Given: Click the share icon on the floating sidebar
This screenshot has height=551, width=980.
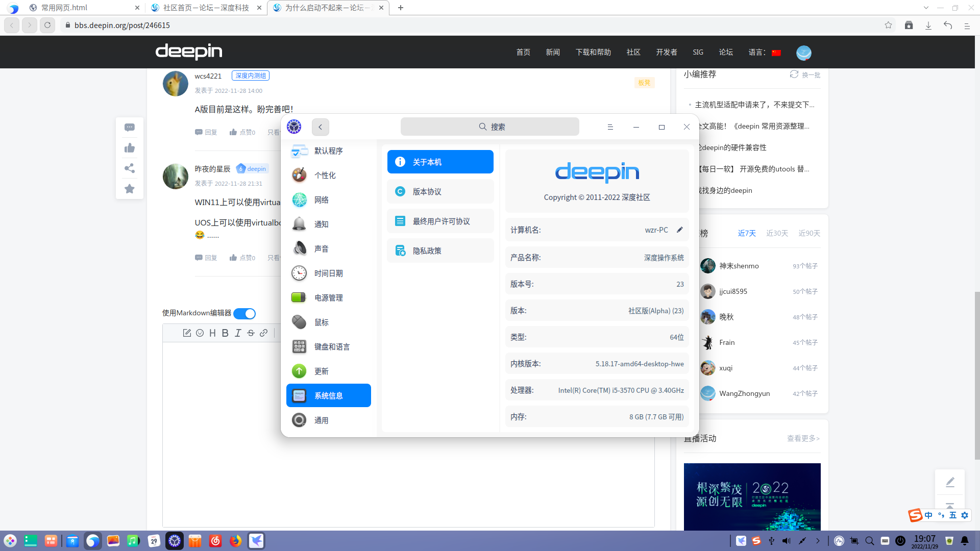Looking at the screenshot, I should coord(129,168).
